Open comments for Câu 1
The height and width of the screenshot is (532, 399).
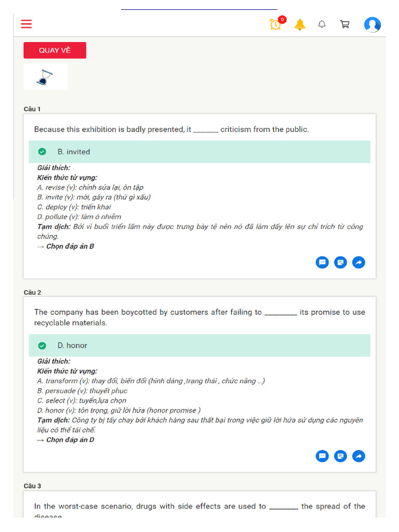pyautogui.click(x=322, y=262)
